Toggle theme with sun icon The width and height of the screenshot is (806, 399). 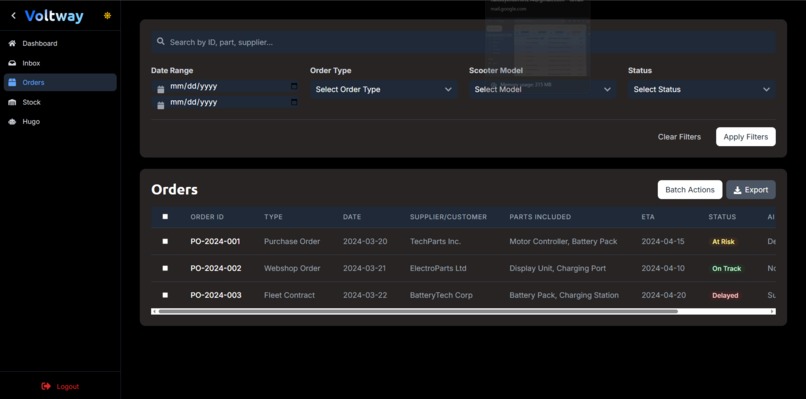[107, 15]
